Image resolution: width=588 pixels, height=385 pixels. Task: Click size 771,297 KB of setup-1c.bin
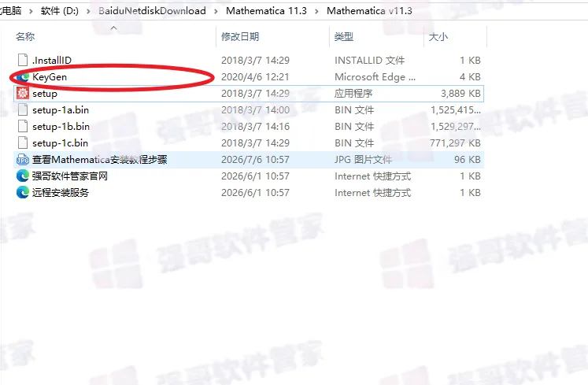coord(455,143)
